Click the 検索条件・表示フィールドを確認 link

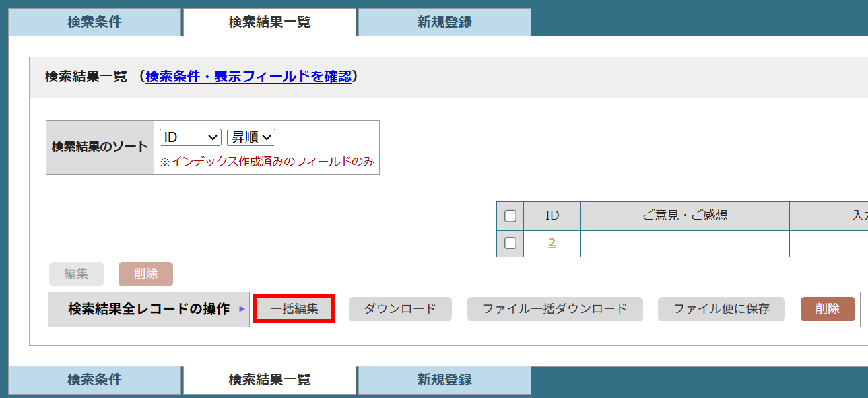248,77
